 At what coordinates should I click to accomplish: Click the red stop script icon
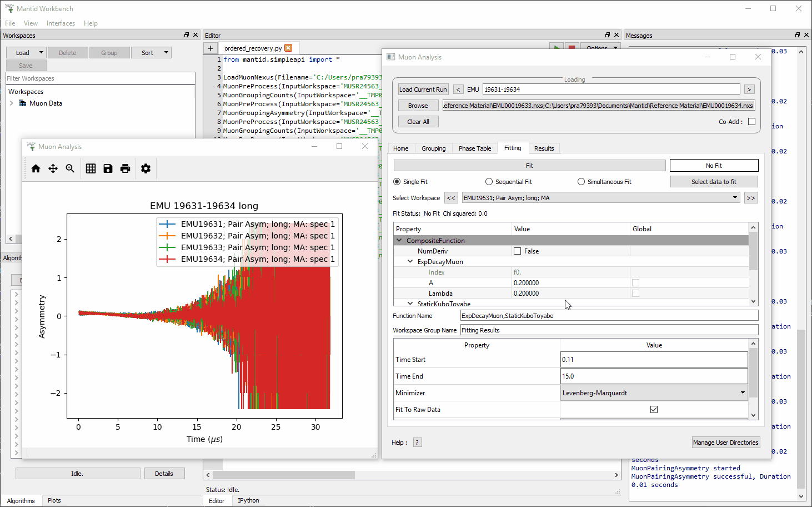coord(572,48)
